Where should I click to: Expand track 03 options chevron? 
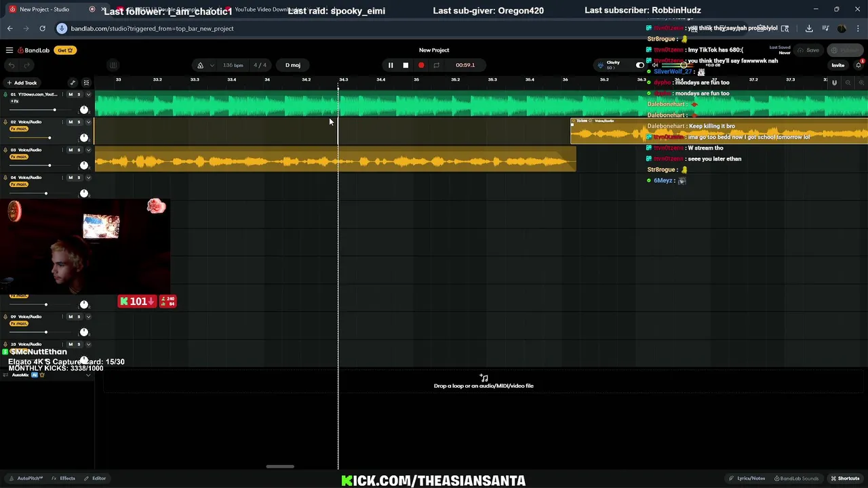[88, 150]
